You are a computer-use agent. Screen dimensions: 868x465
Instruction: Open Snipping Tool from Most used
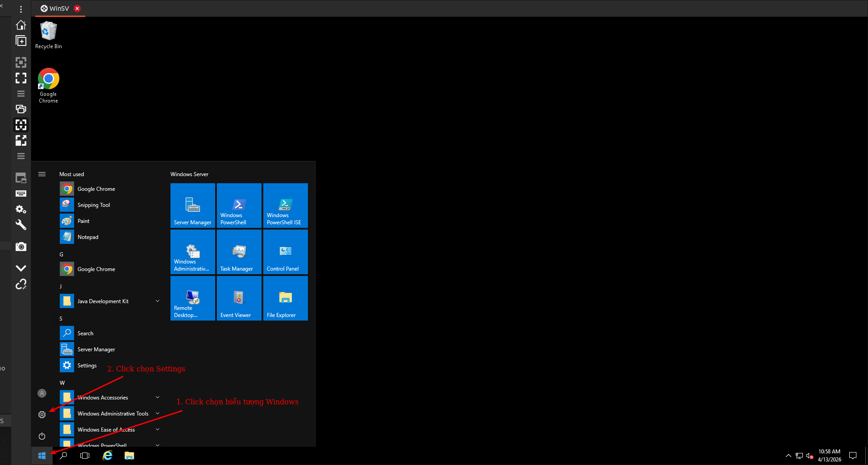click(x=110, y=205)
